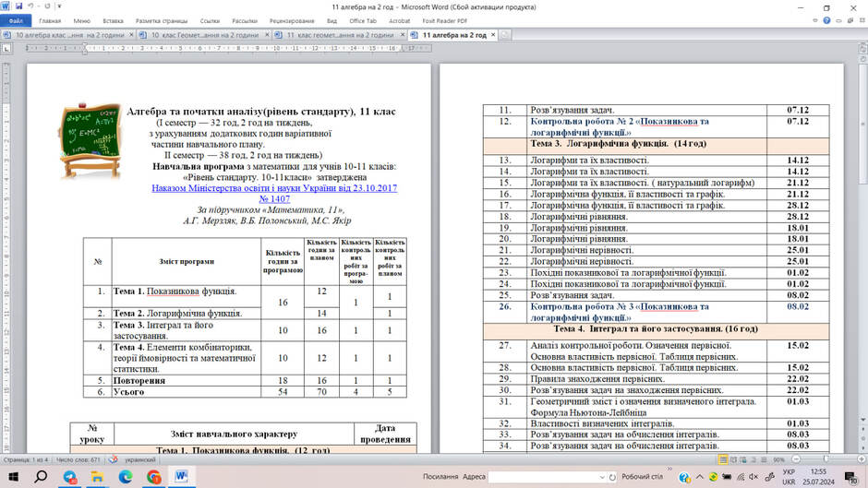This screenshot has height=488, width=868.
Task: Open Telegram from the taskbar
Action: pyautogui.click(x=70, y=476)
